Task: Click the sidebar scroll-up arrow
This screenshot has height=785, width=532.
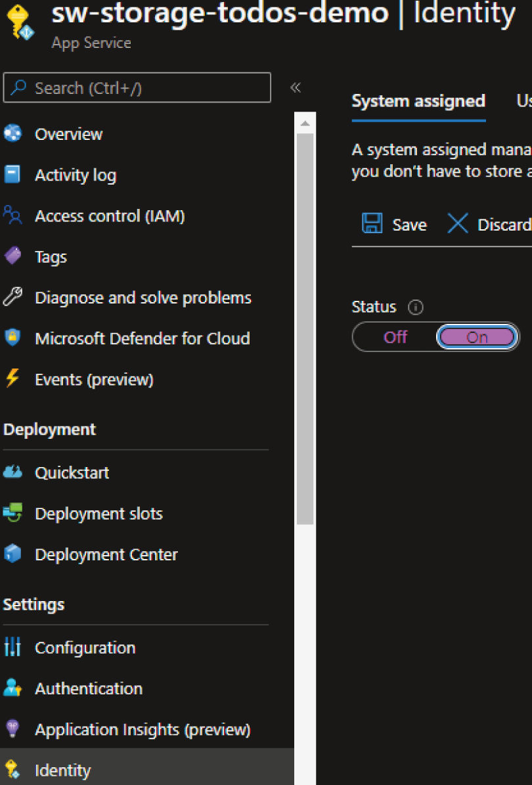Action: pyautogui.click(x=305, y=123)
